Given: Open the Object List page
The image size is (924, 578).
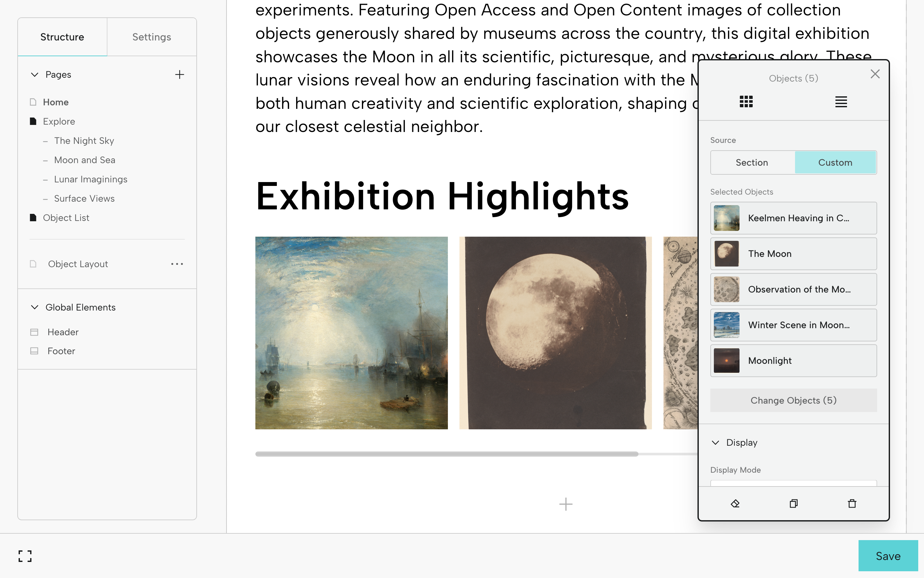Looking at the screenshot, I should [66, 217].
